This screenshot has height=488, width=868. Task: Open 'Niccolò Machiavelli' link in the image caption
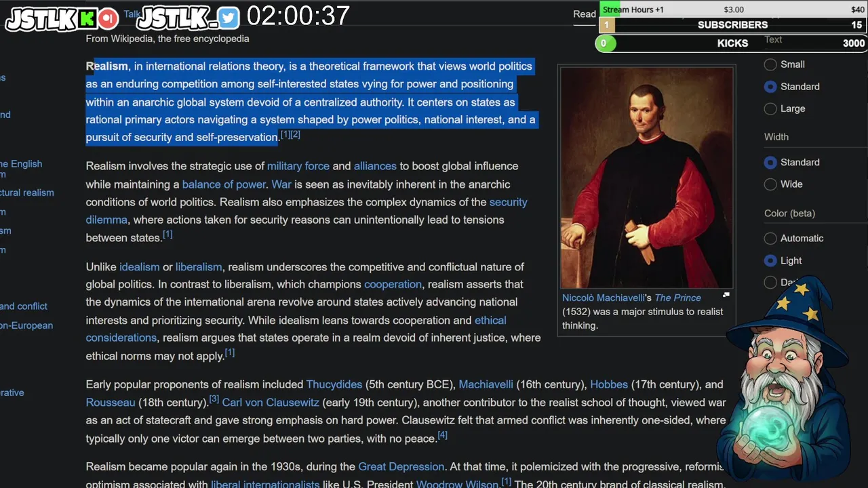[602, 298]
